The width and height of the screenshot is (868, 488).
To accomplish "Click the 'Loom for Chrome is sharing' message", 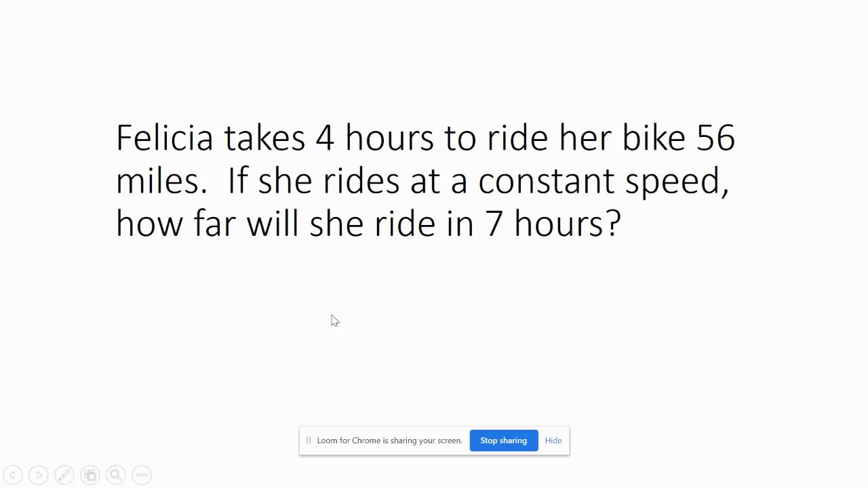I will click(x=389, y=441).
